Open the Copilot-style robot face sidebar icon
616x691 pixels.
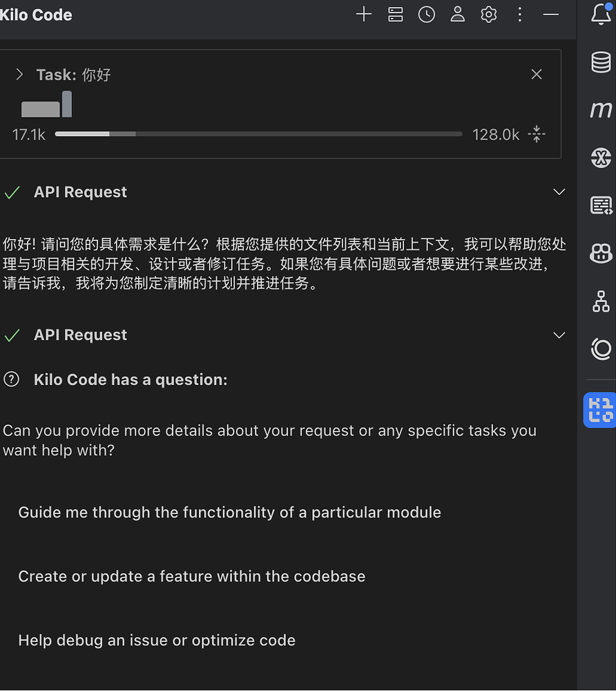pyautogui.click(x=601, y=253)
